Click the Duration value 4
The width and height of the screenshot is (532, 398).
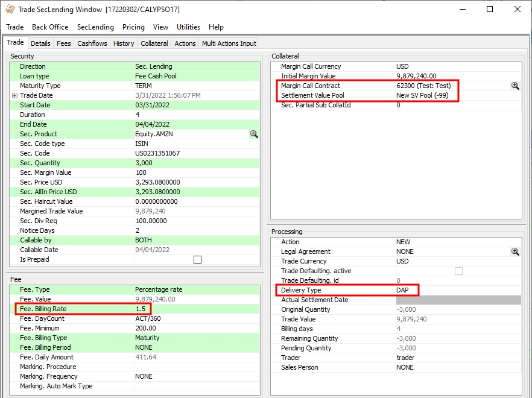[138, 115]
